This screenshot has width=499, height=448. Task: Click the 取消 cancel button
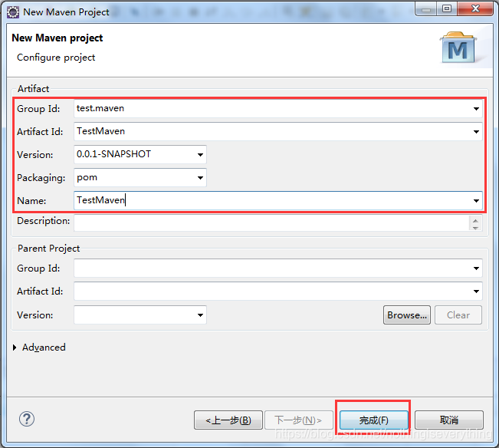click(449, 420)
